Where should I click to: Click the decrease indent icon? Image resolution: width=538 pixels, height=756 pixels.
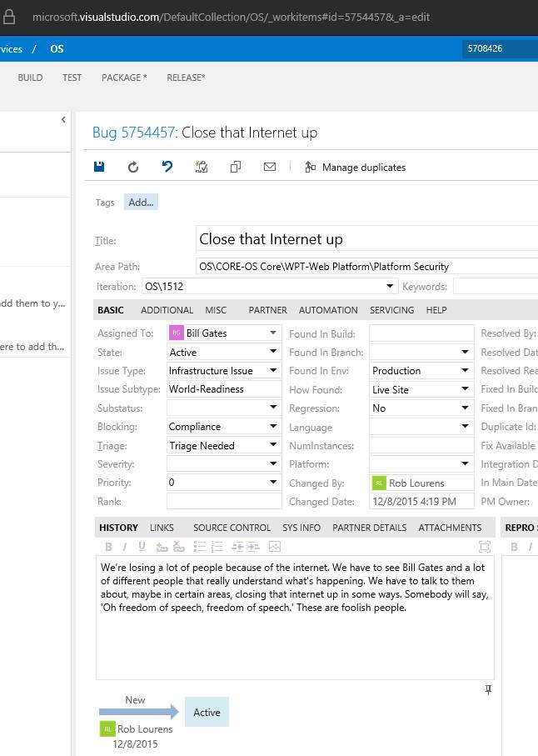tap(237, 547)
